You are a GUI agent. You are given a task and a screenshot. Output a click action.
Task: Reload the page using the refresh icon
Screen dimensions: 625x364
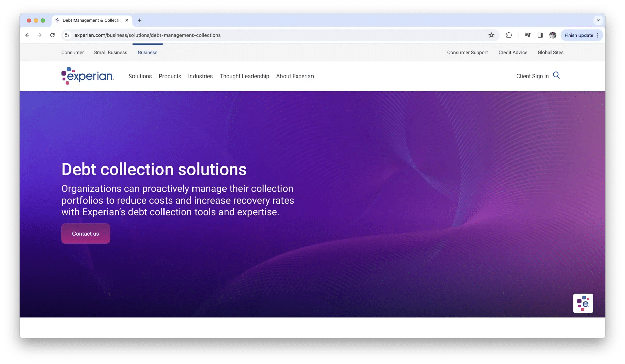coord(53,35)
